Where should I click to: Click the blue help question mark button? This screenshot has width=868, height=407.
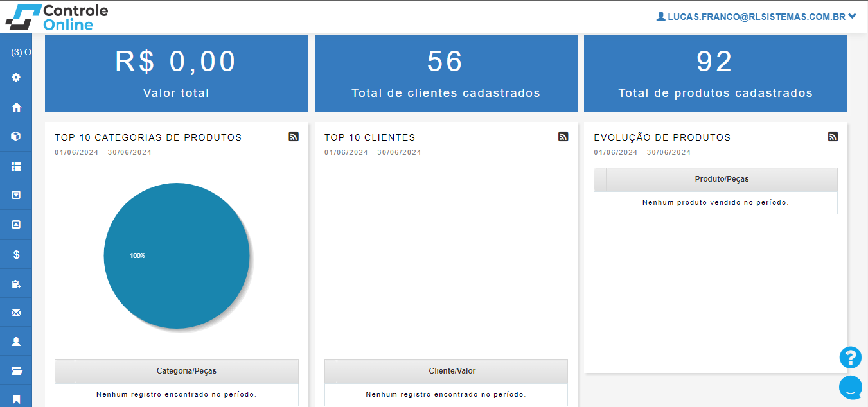[x=850, y=358]
